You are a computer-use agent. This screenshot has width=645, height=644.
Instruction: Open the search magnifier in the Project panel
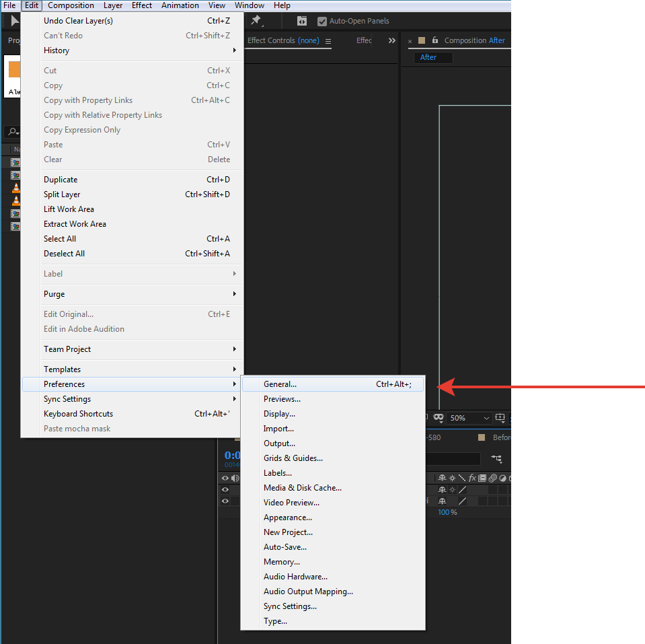[x=13, y=132]
